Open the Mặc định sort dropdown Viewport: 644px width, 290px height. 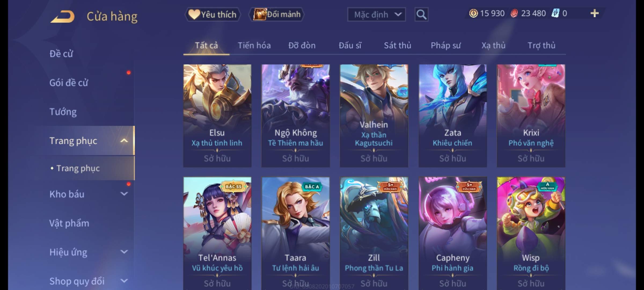[x=376, y=15]
